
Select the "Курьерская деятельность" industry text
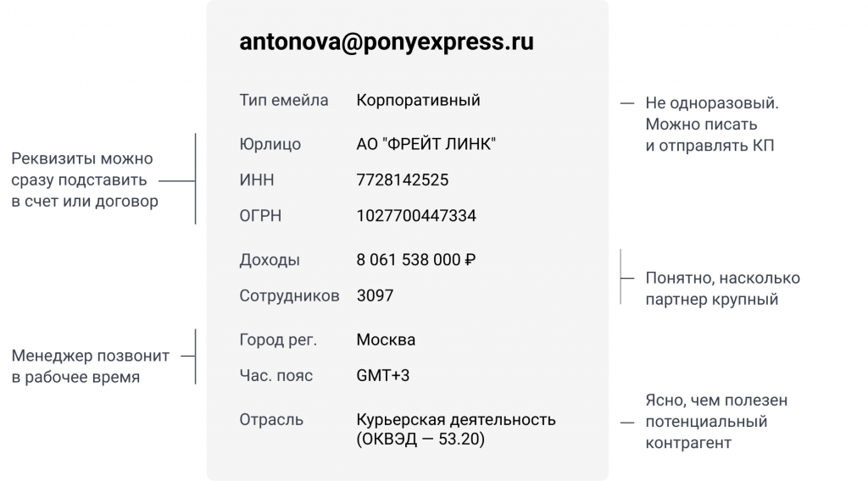click(456, 419)
